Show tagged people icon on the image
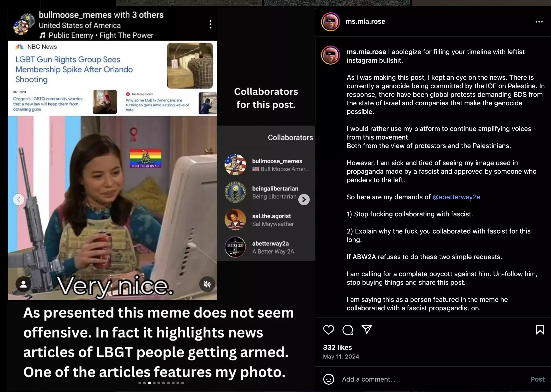This screenshot has height=392, width=551. pos(23,284)
